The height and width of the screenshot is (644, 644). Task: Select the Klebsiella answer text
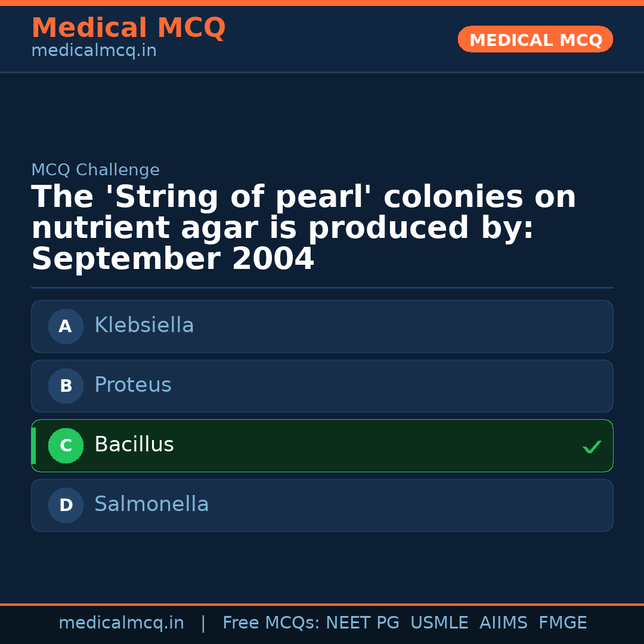click(x=144, y=326)
